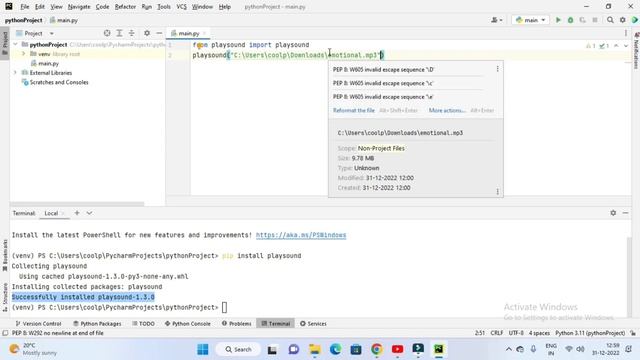Open the Python Packages tool tab
Image resolution: width=640 pixels, height=360 pixels.
[x=97, y=323]
